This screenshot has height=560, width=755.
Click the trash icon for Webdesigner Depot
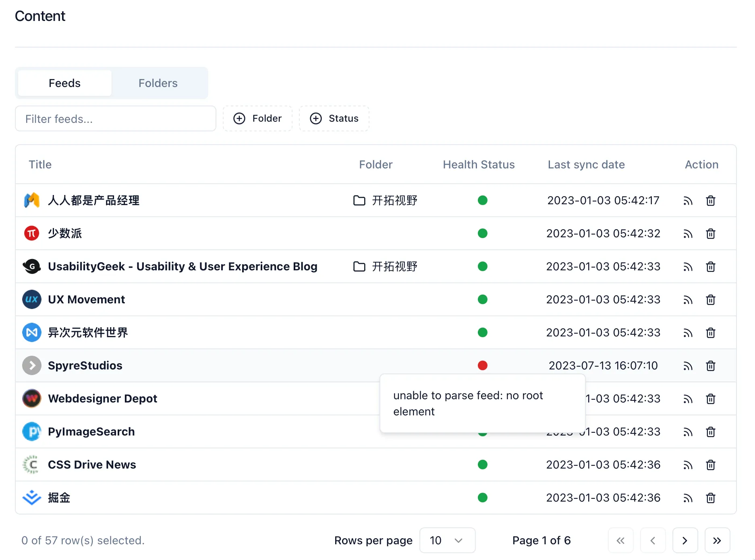[x=711, y=399]
